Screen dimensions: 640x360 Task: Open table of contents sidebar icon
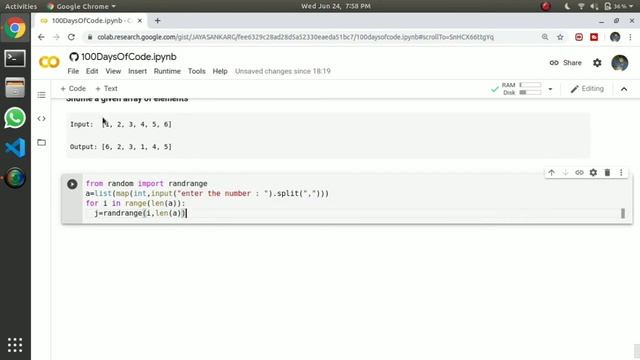click(x=41, y=95)
